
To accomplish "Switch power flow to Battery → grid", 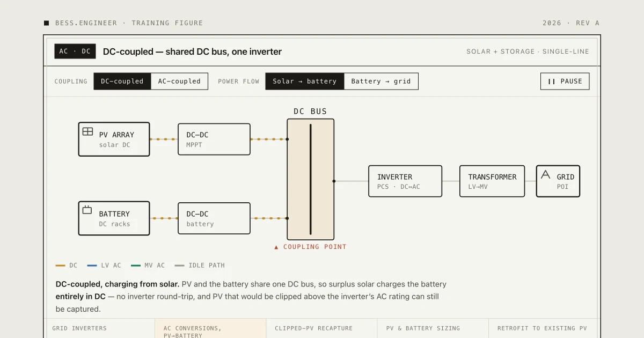I will 381,82.
